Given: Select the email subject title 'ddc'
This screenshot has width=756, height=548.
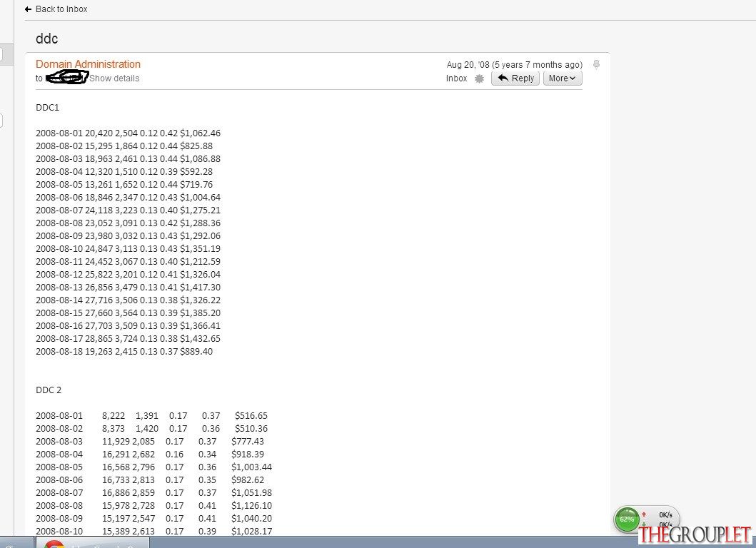Looking at the screenshot, I should coord(47,39).
